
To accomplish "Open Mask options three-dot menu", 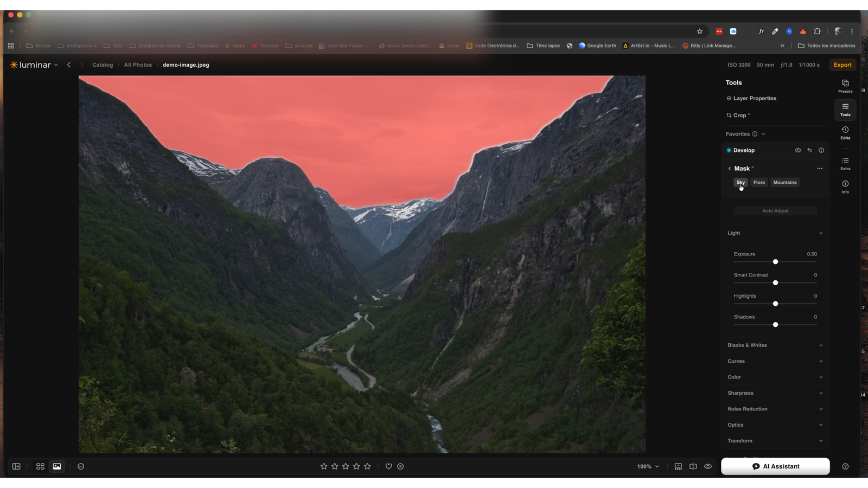I will pos(820,169).
